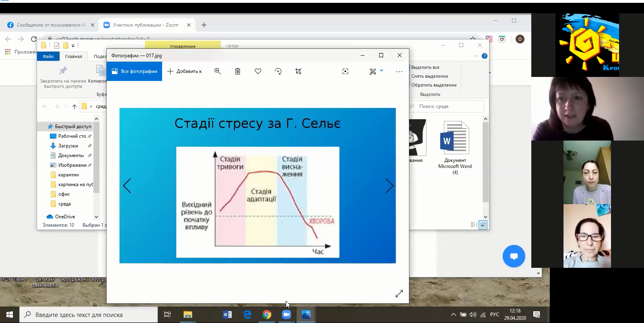Open the Edit & Create scissors icon

pos(373,71)
